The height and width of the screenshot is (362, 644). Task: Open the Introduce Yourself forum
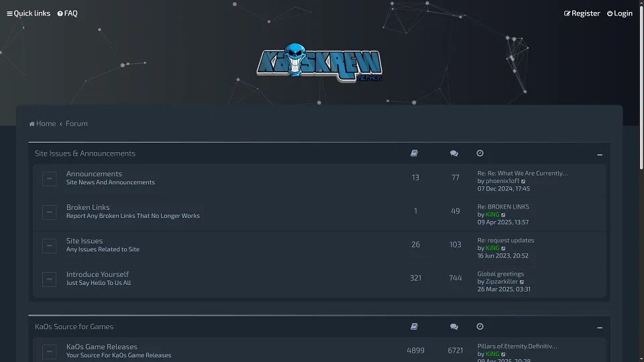[x=97, y=274]
